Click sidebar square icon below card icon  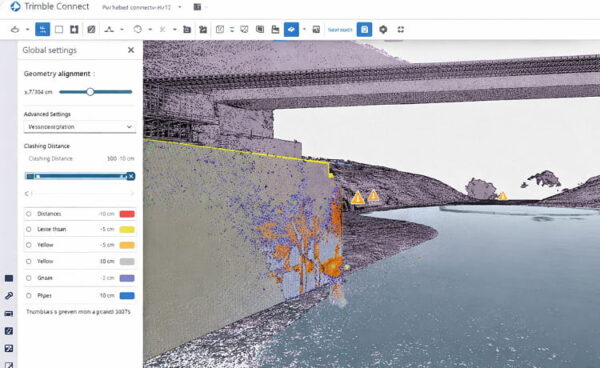tap(9, 331)
